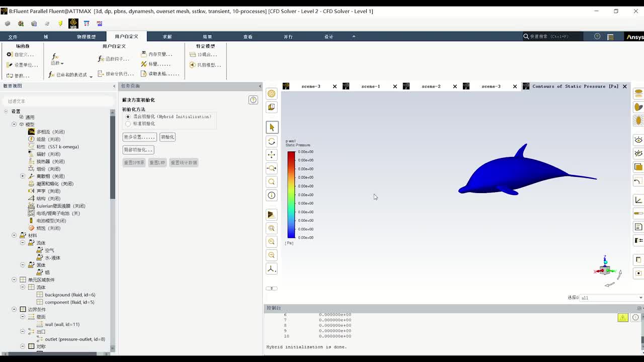Screen dimensions: 644x362
Task: Open the Solution (求解) ribbon tab
Action: (167, 37)
